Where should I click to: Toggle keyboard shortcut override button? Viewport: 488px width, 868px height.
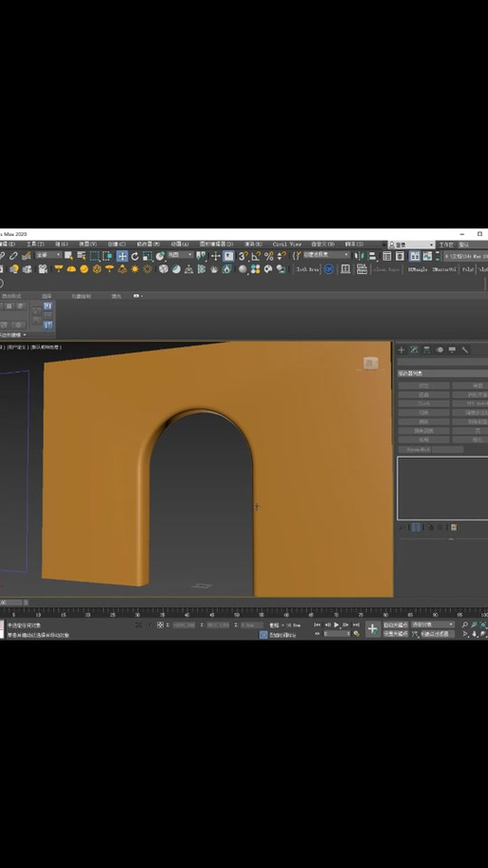[228, 256]
